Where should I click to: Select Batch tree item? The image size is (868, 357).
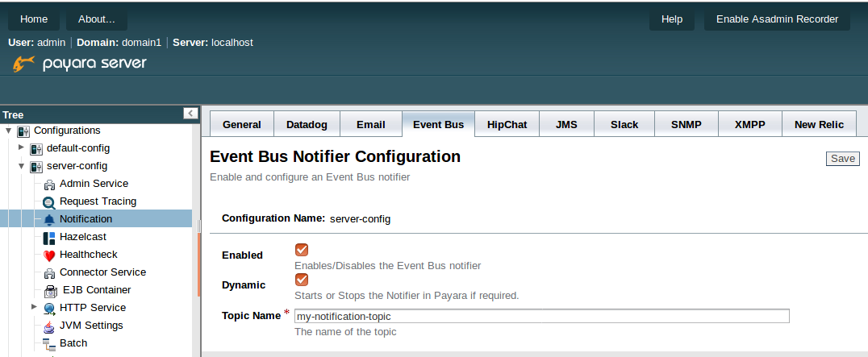[73, 342]
